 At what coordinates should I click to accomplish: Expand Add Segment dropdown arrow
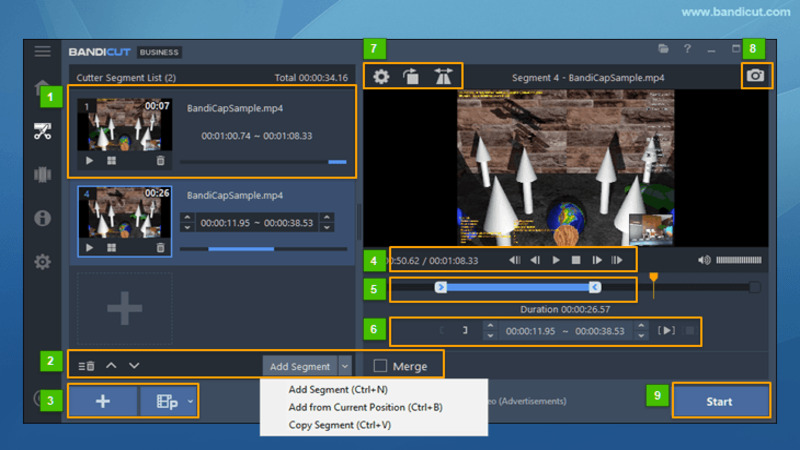[x=345, y=366]
